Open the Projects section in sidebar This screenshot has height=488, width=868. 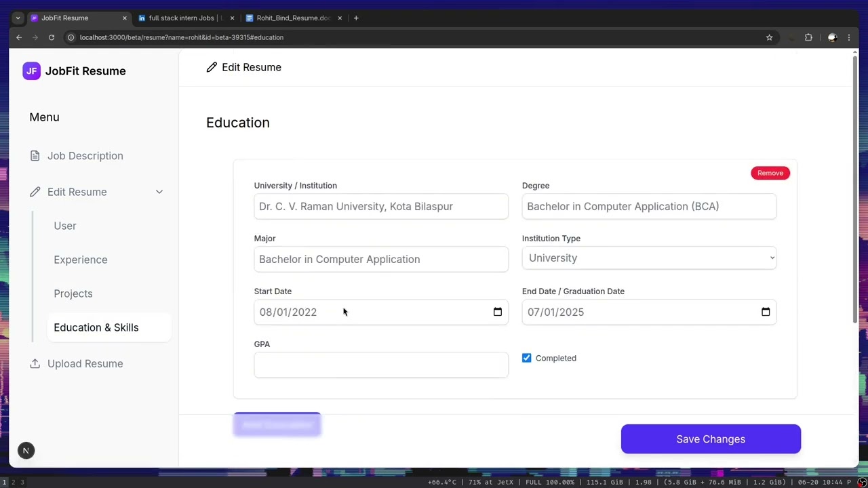pos(73,293)
